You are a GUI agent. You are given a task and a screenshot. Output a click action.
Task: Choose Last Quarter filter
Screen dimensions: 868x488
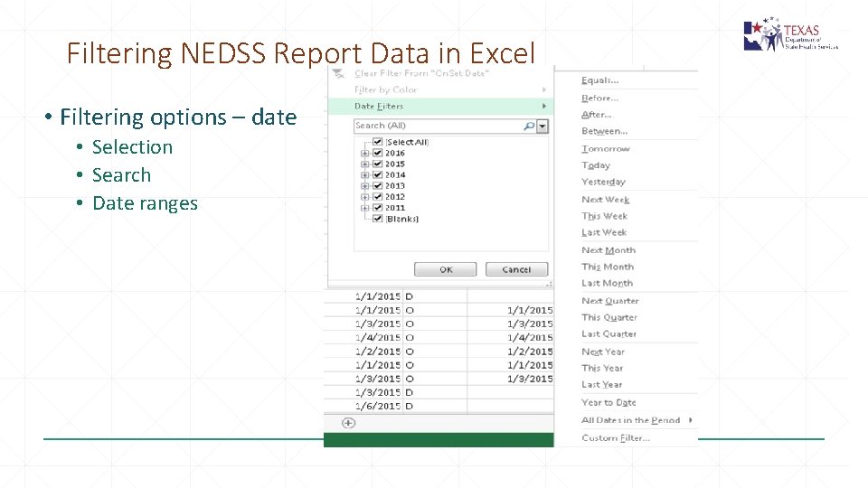coord(609,334)
